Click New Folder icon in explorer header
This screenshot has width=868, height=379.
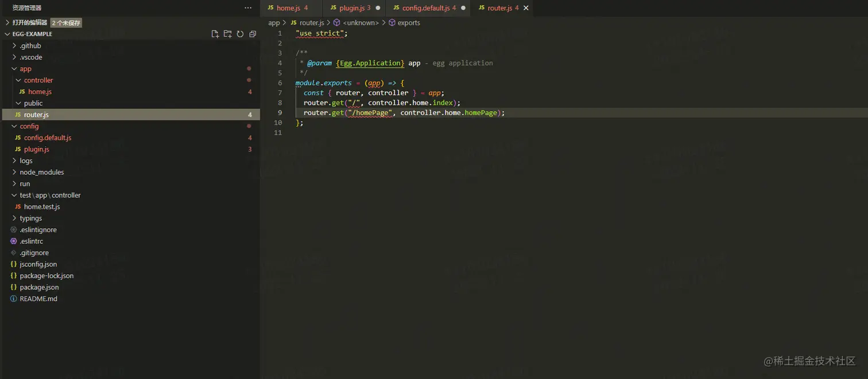pos(228,34)
